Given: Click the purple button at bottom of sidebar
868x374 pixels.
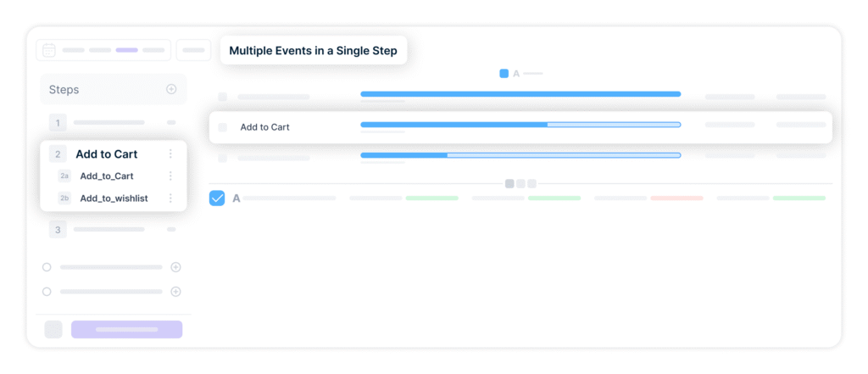Looking at the screenshot, I should tap(126, 329).
